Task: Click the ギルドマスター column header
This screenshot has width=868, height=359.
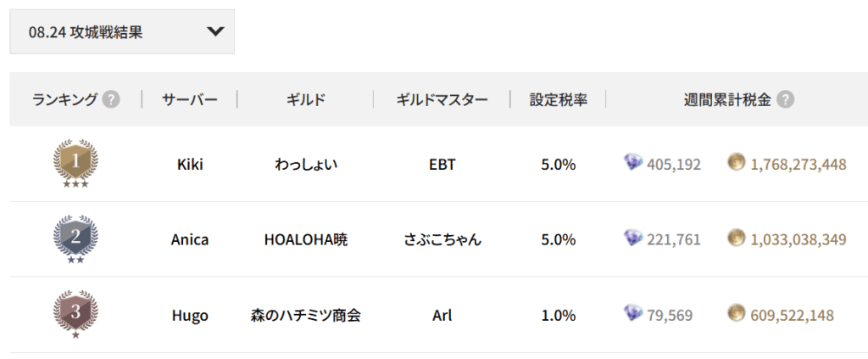Action: point(442,100)
